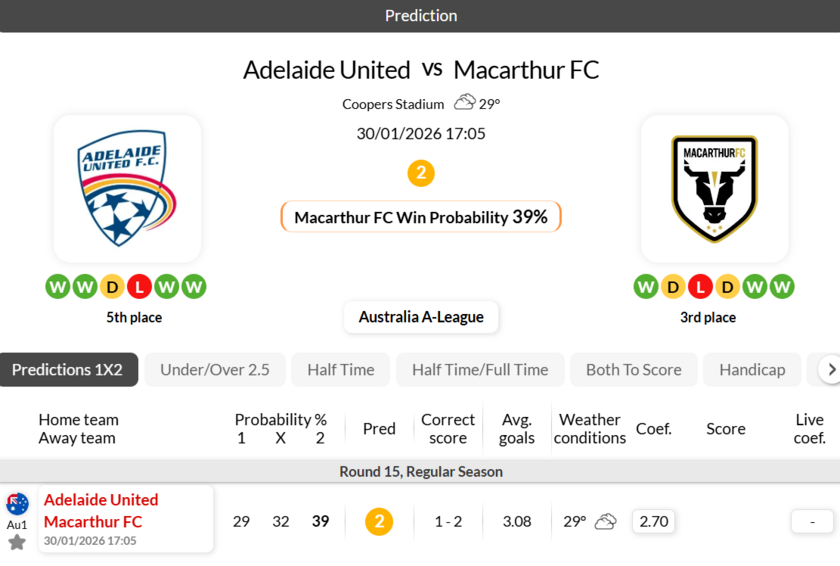
Task: Click Macarthur FC's first yellow draw badge
Action: [673, 287]
